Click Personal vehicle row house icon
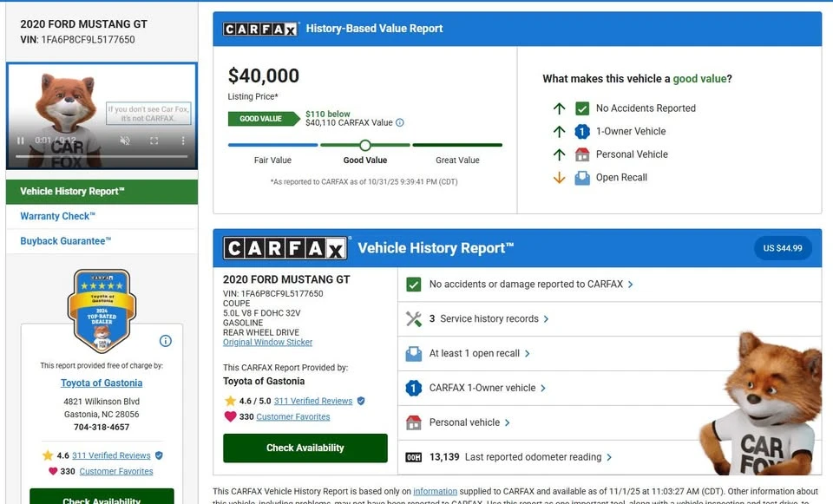The height and width of the screenshot is (504, 833). pyautogui.click(x=414, y=422)
